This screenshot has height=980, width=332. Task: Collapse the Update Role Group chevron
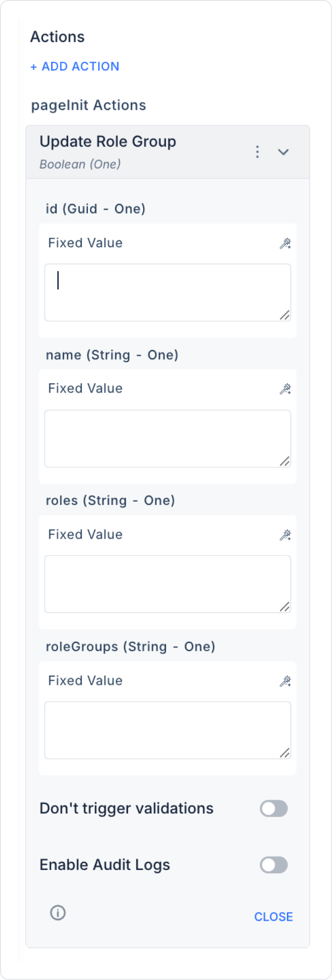click(283, 152)
